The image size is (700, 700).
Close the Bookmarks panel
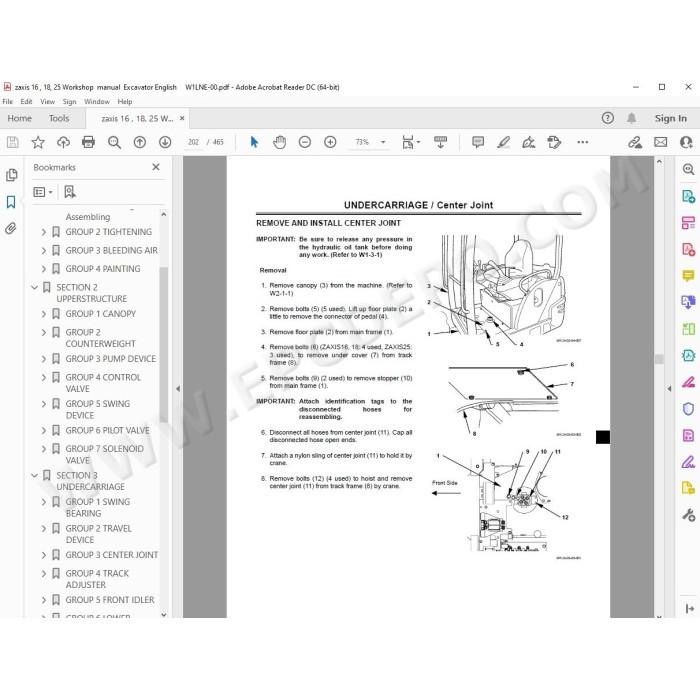(156, 167)
